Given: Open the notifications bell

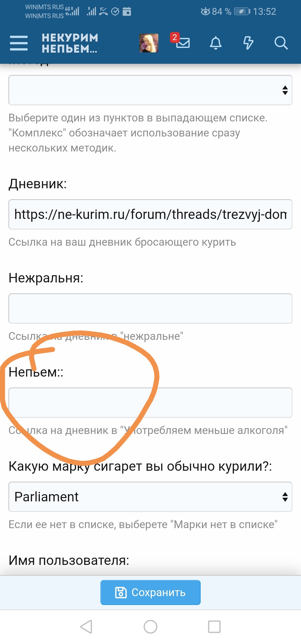Looking at the screenshot, I should [x=215, y=43].
